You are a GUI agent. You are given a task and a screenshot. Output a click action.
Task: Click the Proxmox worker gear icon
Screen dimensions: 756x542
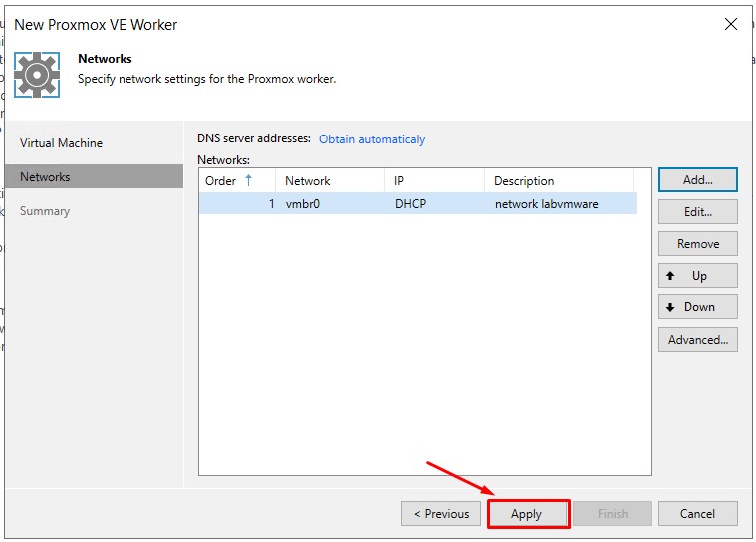coord(37,75)
